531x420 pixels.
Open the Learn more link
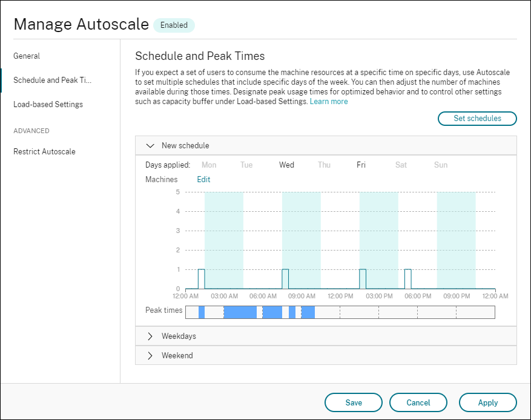click(x=329, y=101)
